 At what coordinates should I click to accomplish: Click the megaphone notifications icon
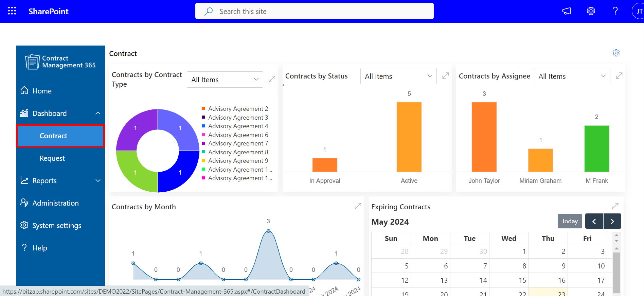click(567, 11)
